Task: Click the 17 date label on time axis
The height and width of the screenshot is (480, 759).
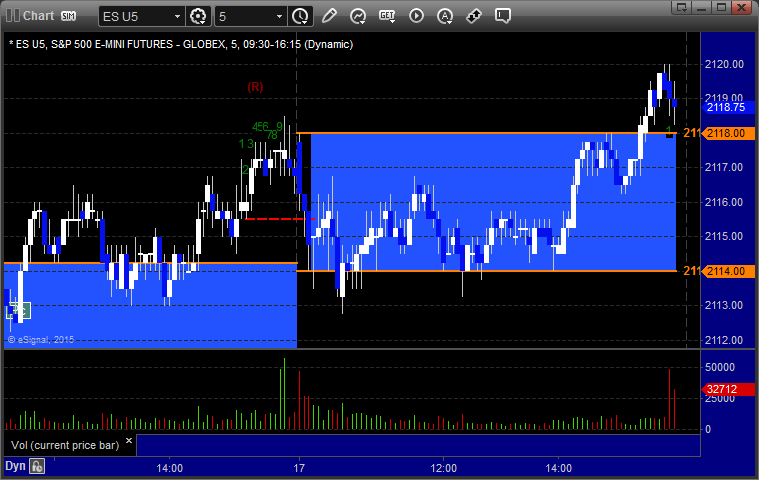Action: point(299,468)
